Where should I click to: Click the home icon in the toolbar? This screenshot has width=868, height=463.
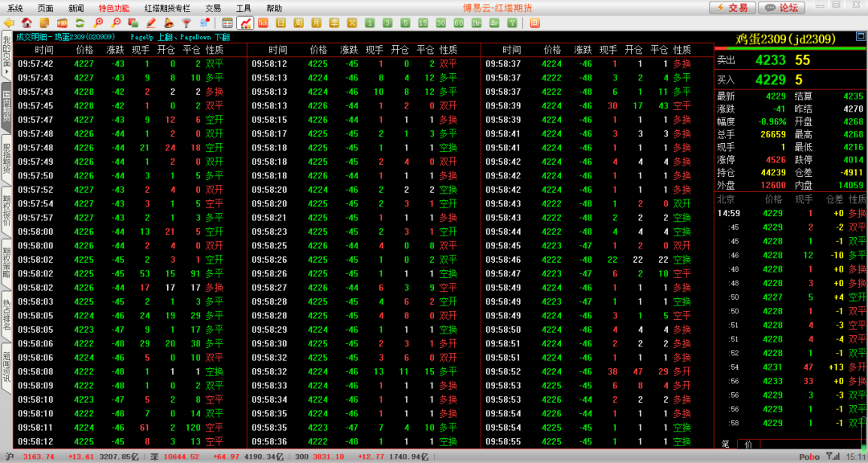[x=27, y=23]
